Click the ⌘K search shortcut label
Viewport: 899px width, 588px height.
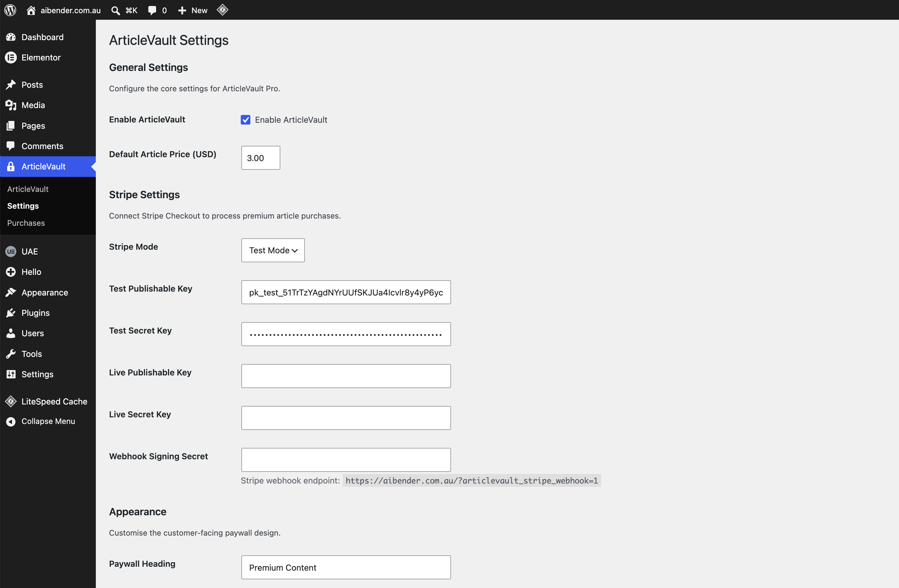tap(131, 10)
